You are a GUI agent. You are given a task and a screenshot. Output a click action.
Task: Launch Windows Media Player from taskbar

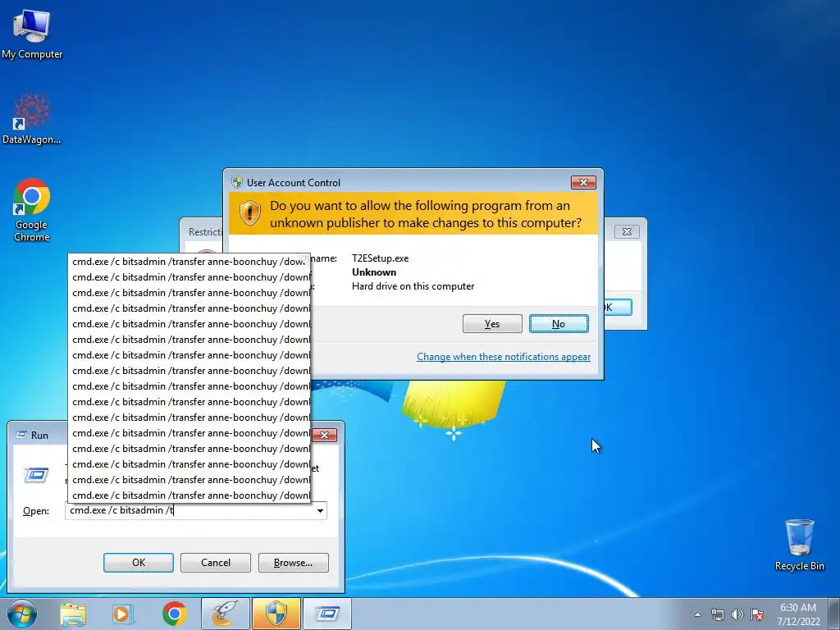pyautogui.click(x=122, y=614)
